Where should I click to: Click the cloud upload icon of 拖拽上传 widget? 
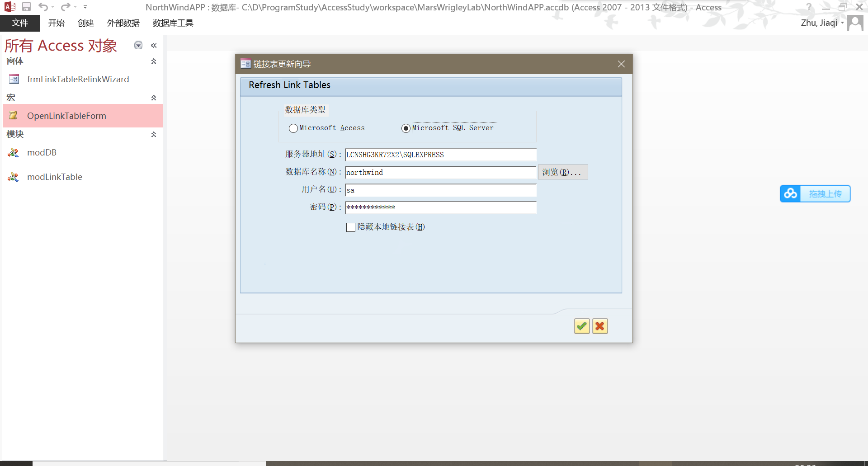[790, 193]
